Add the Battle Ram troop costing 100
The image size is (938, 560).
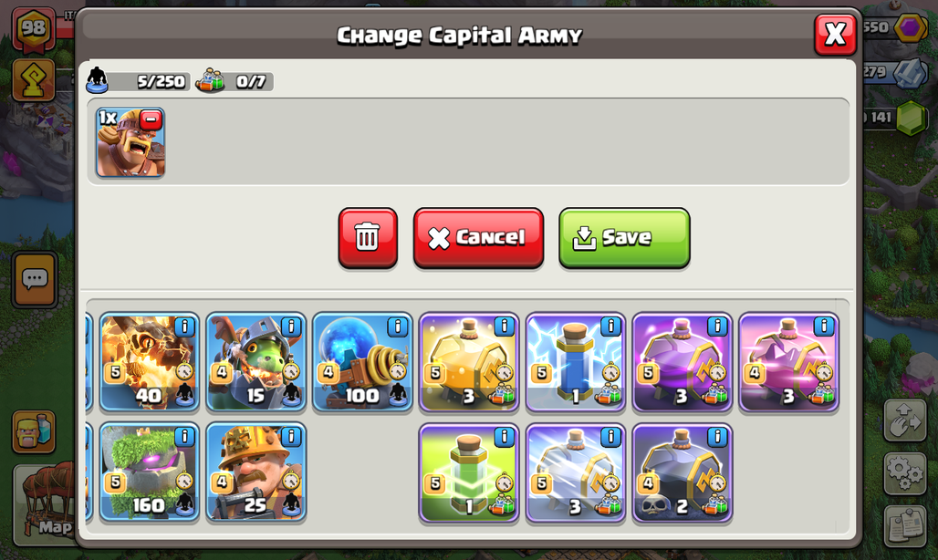click(x=362, y=362)
